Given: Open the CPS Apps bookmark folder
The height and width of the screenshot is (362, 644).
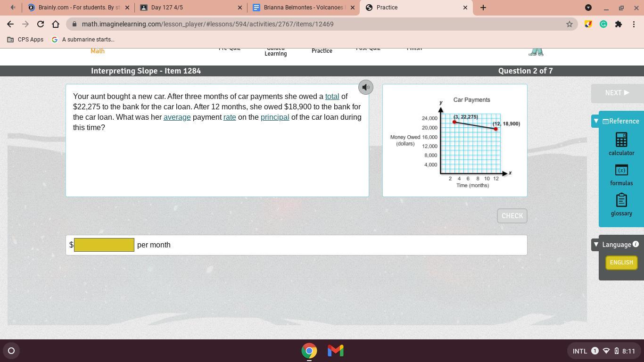Looking at the screenshot, I should point(25,40).
